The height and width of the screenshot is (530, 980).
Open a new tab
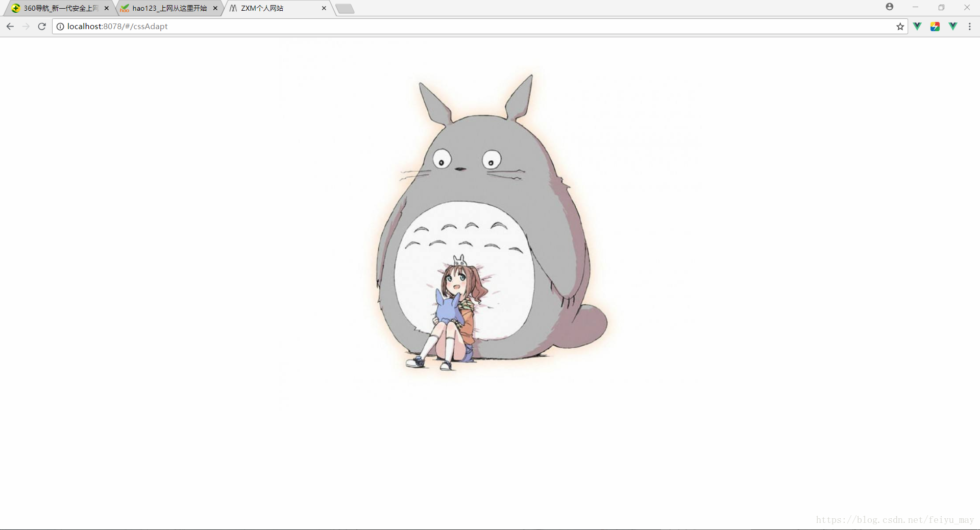point(345,9)
